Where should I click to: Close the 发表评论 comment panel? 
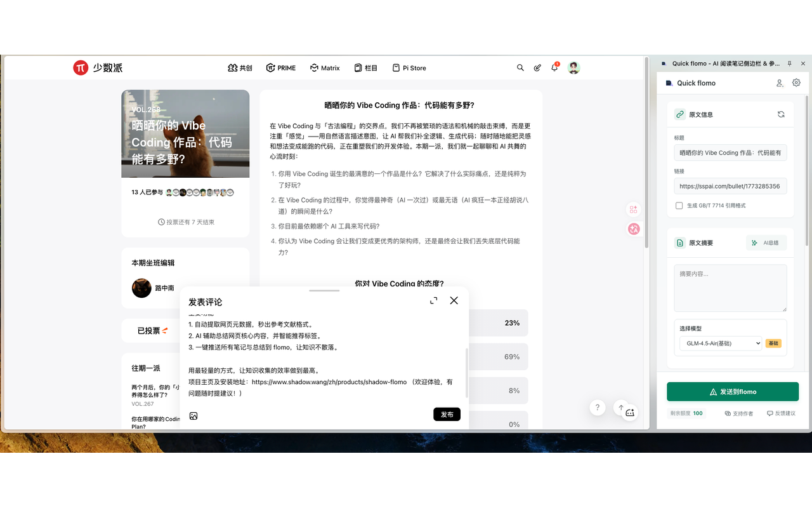click(454, 300)
